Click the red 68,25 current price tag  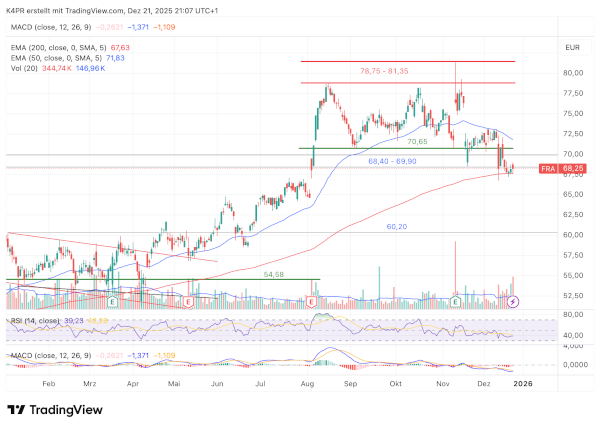[x=572, y=169]
